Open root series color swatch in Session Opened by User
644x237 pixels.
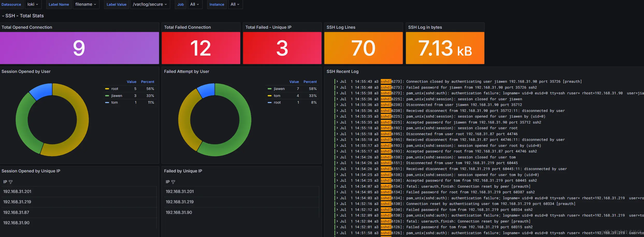pos(107,89)
